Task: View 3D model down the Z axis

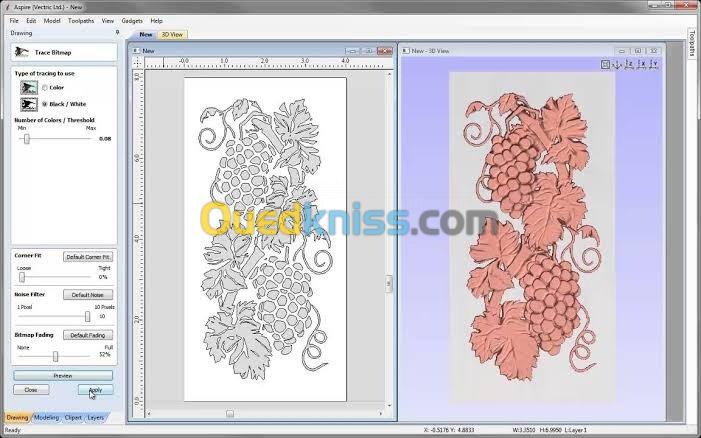Action: [x=629, y=64]
